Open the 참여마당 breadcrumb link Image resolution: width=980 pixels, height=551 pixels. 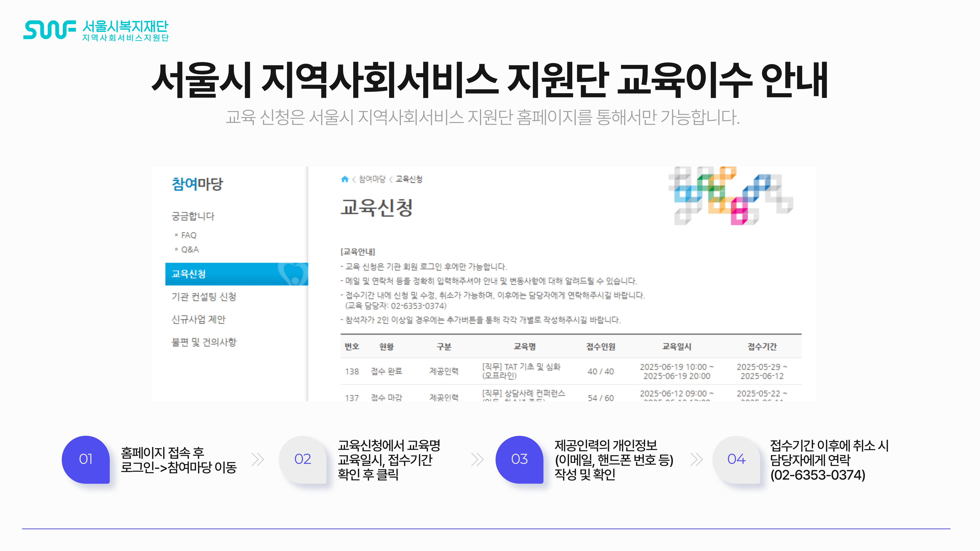[x=372, y=179]
